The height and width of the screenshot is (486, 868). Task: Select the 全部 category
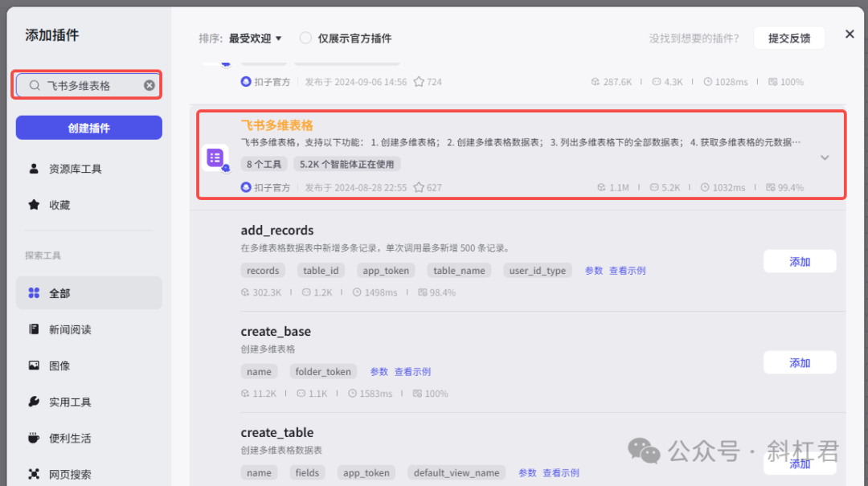click(x=88, y=293)
